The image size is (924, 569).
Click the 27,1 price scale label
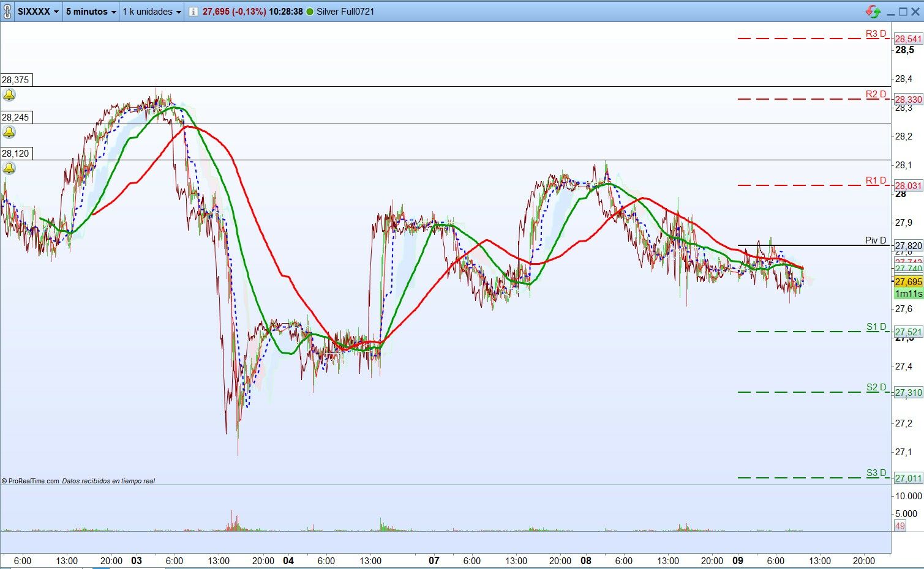pyautogui.click(x=904, y=452)
